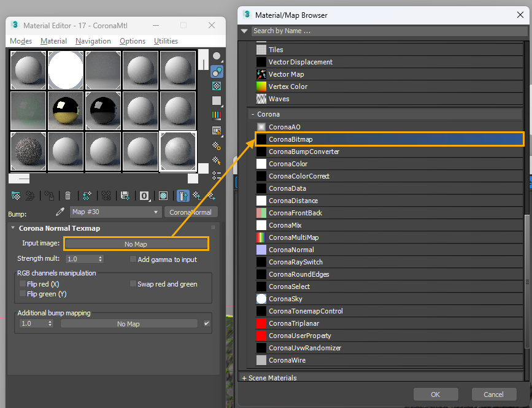
Task: Collapse the Corona Normal Texmap rollout
Action: tap(13, 228)
